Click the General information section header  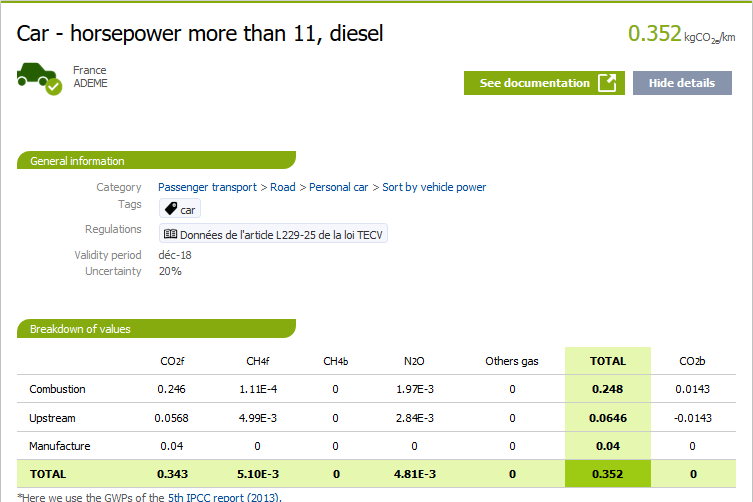[x=156, y=160]
